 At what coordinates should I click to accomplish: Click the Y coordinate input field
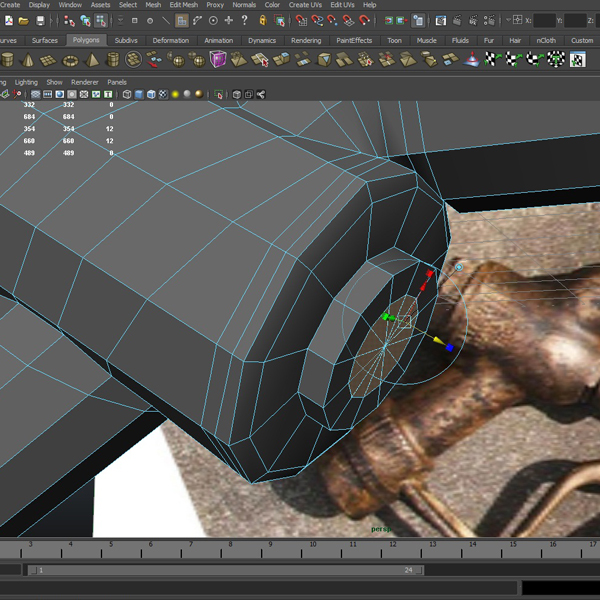[x=575, y=20]
